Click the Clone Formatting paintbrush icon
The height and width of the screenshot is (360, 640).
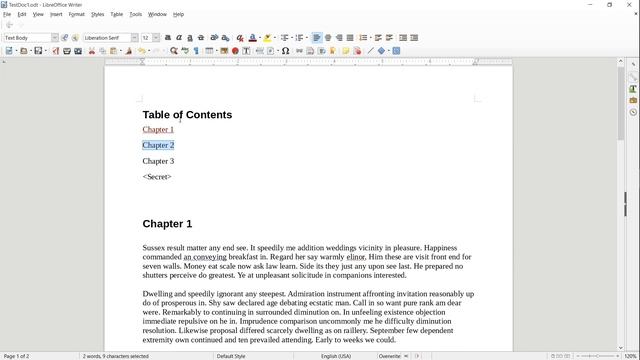click(x=129, y=51)
